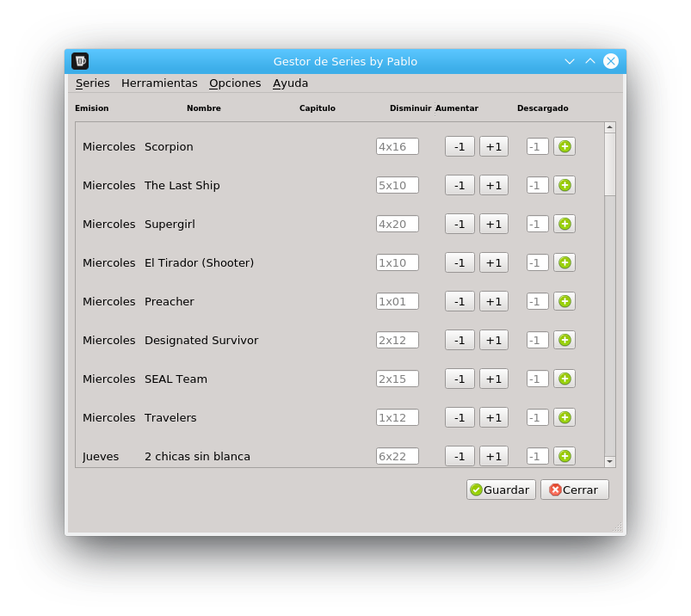Open the Ayuda menu
This screenshot has height=616, width=691.
coord(290,83)
